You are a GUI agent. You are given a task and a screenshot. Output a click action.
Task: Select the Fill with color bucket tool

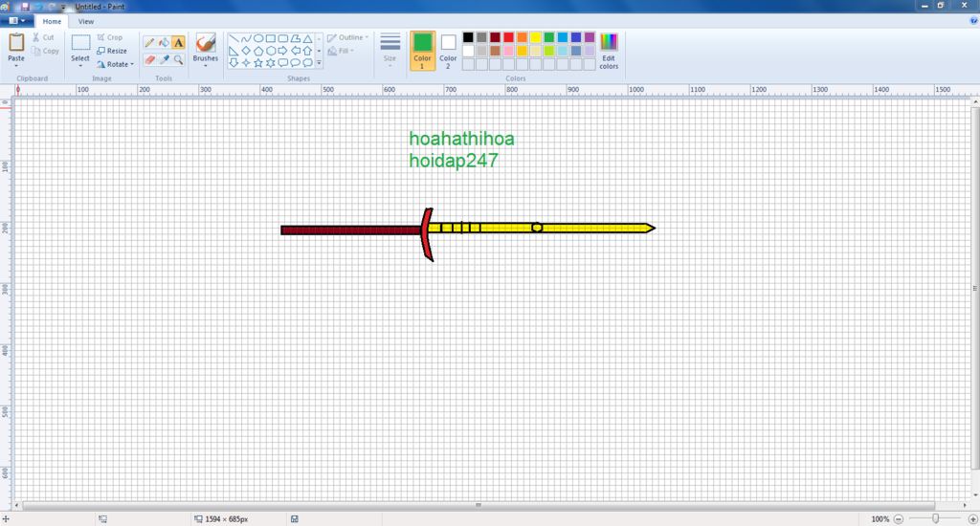click(x=164, y=42)
